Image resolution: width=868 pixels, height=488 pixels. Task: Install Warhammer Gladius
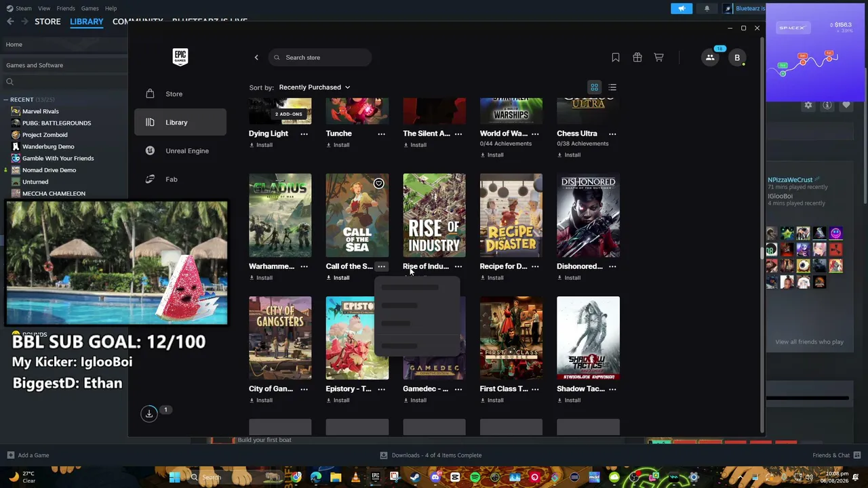tap(261, 278)
